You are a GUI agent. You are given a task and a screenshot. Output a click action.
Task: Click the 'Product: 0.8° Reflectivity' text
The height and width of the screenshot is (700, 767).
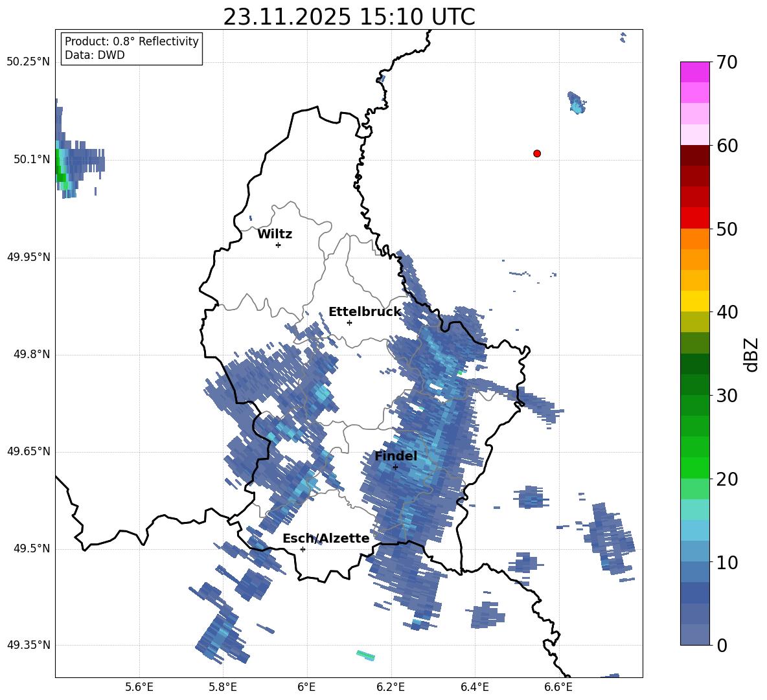tap(132, 41)
